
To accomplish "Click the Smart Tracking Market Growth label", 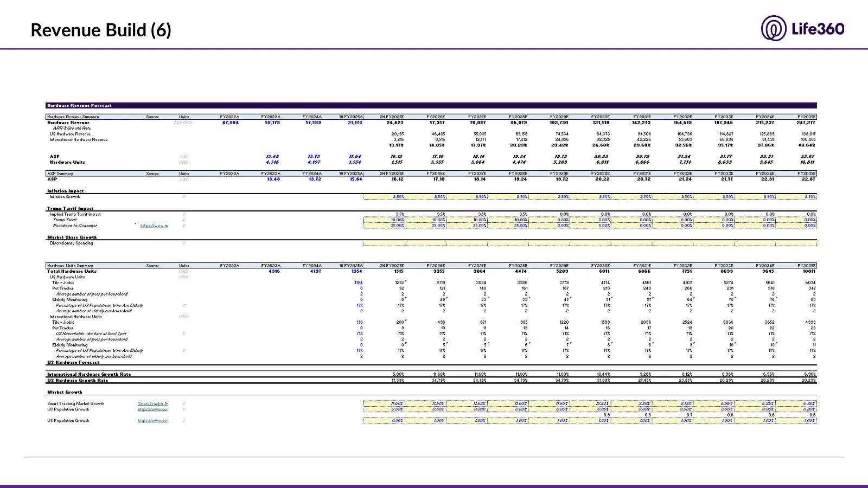I will pyautogui.click(x=76, y=403).
